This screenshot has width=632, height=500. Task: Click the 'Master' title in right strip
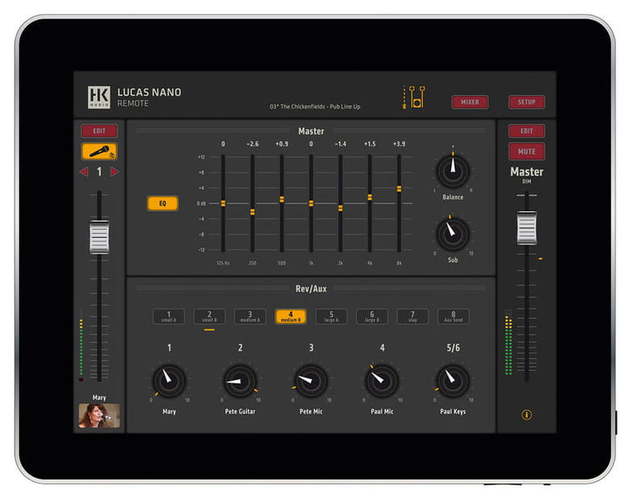click(x=526, y=172)
